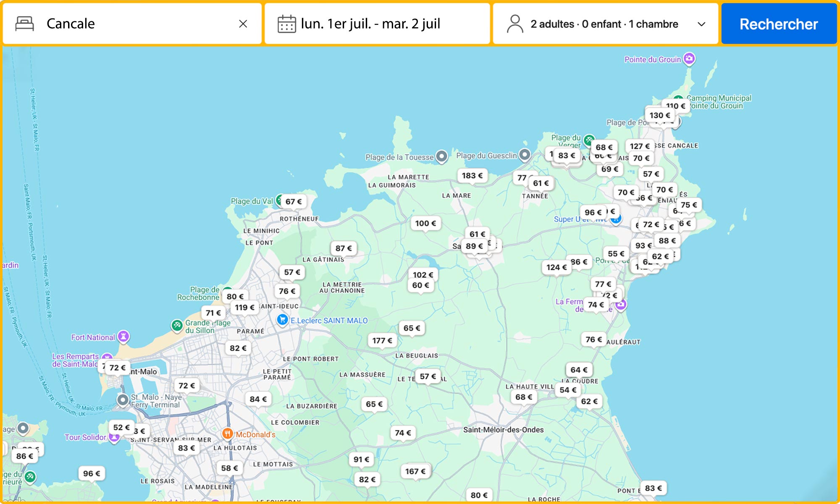Clear the Cancale destination with the X

244,24
